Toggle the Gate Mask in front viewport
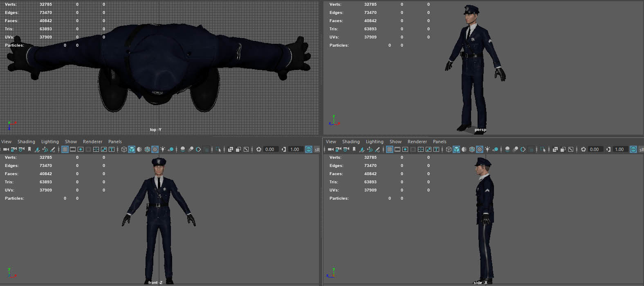 tap(88, 149)
